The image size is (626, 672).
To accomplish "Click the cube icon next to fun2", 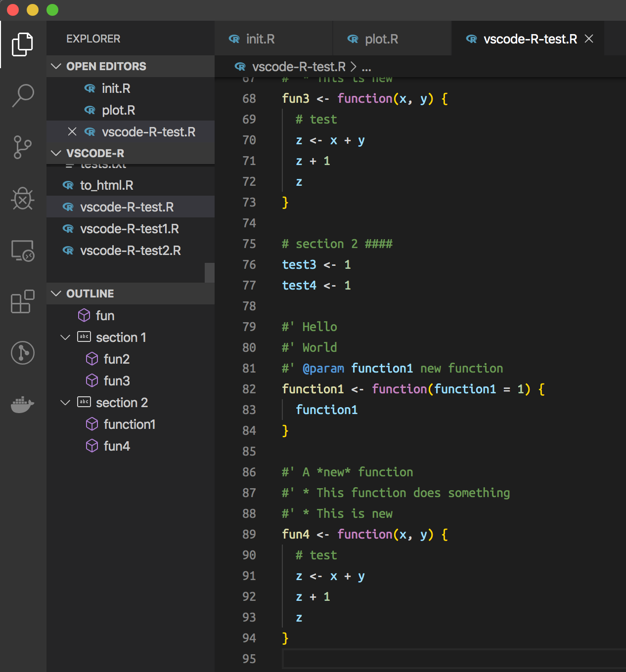I will 92,359.
